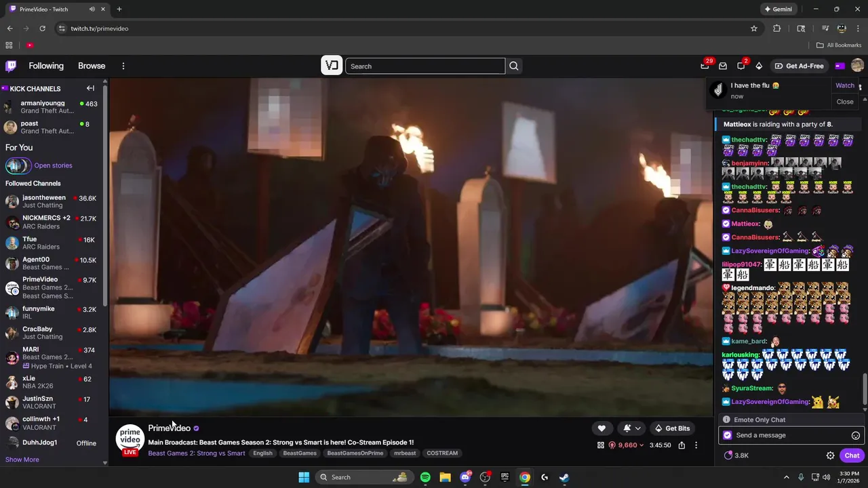Open Prime Loot crown icon with 29 badge
868x488 pixels.
(x=705, y=66)
